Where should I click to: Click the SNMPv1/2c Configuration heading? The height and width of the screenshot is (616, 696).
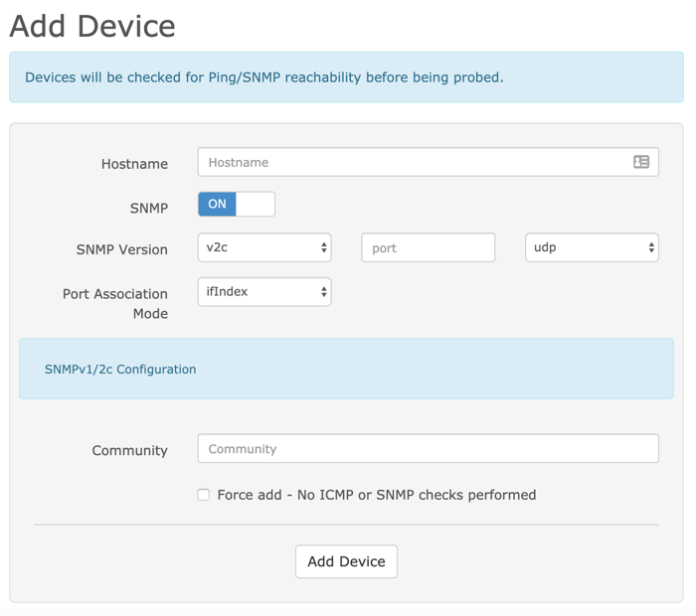coord(120,369)
